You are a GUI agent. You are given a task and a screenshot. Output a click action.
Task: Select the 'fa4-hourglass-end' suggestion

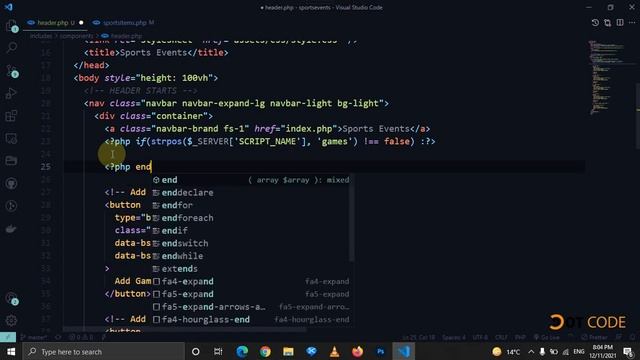tap(251, 319)
